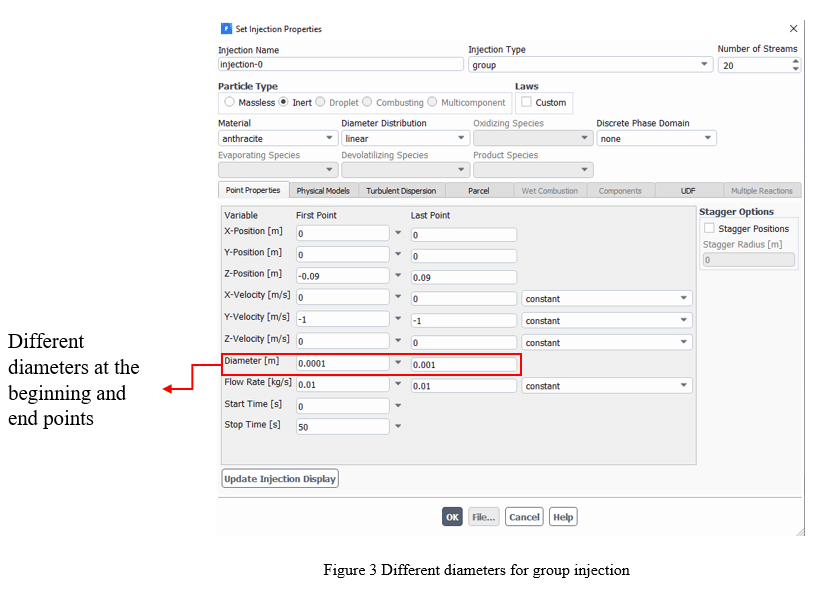Switch to the Physical Models tab

point(322,190)
